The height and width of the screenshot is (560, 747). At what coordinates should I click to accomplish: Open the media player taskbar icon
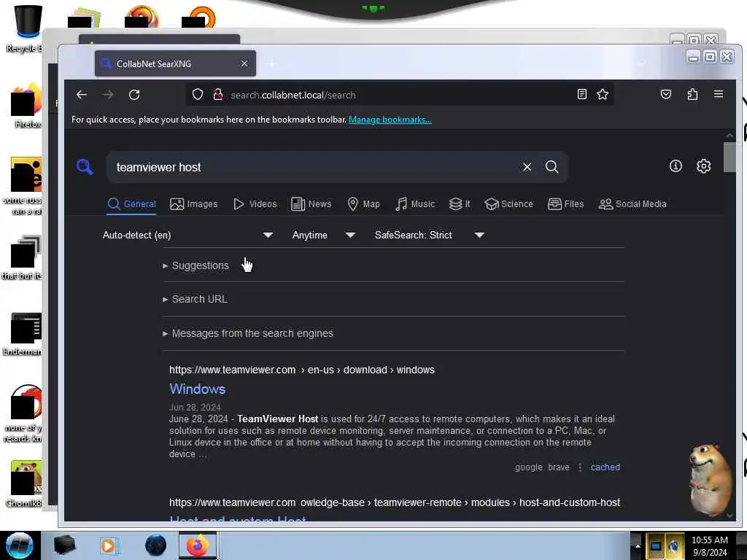[108, 545]
